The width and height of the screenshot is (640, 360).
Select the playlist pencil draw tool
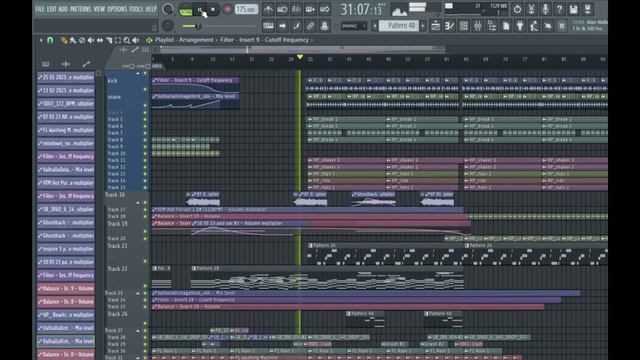pyautogui.click(x=64, y=40)
